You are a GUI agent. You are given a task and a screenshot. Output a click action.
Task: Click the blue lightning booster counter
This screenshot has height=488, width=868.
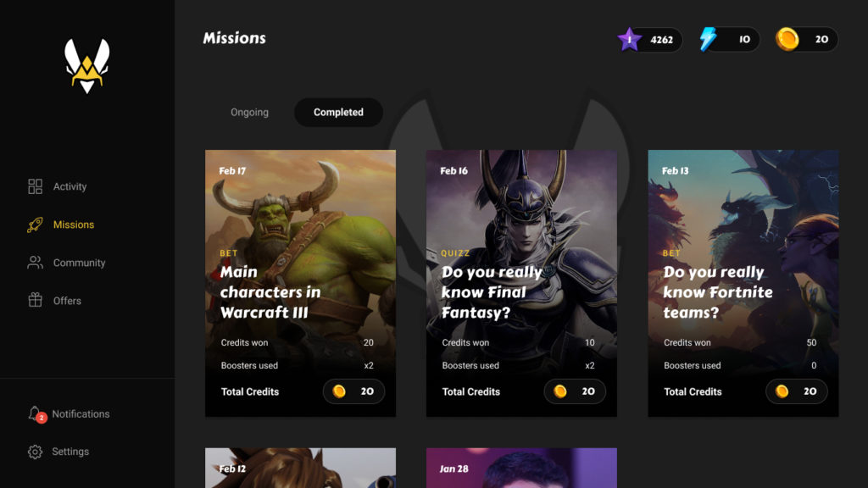tap(728, 39)
